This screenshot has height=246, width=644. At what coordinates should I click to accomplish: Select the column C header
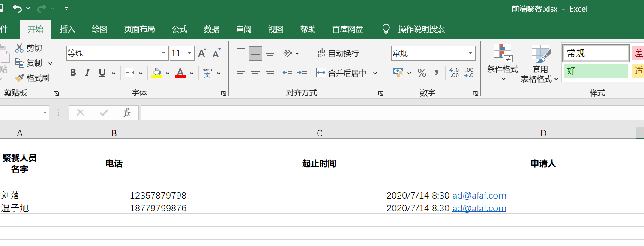320,133
